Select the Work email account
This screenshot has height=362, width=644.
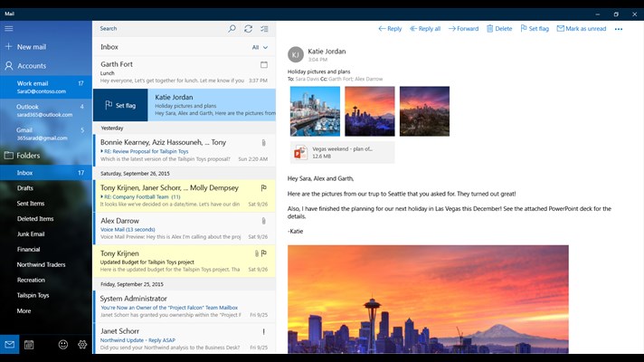[46, 87]
